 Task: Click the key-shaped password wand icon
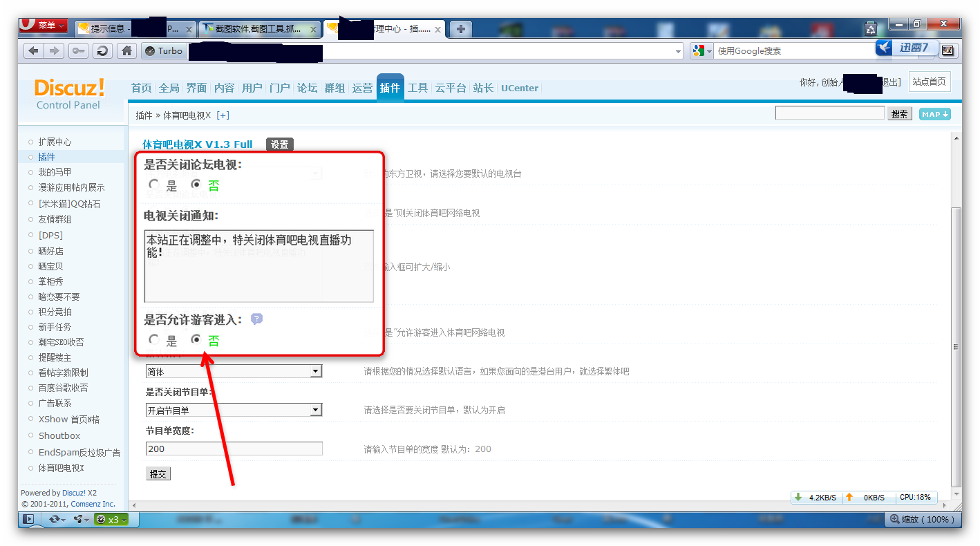coord(78,50)
